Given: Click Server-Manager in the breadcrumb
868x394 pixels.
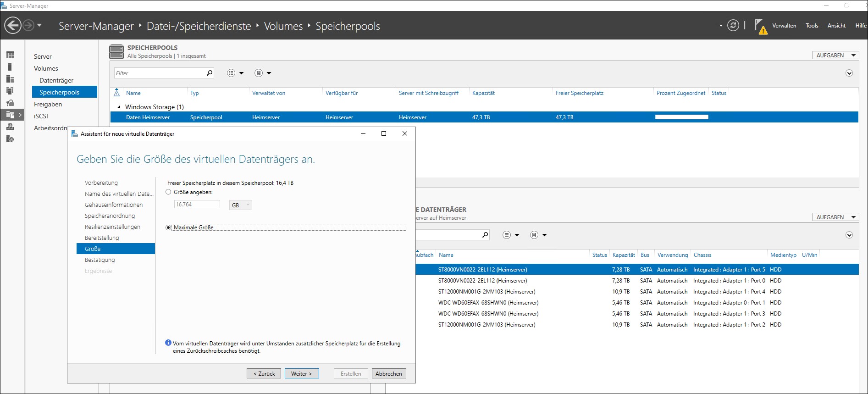Looking at the screenshot, I should point(96,26).
